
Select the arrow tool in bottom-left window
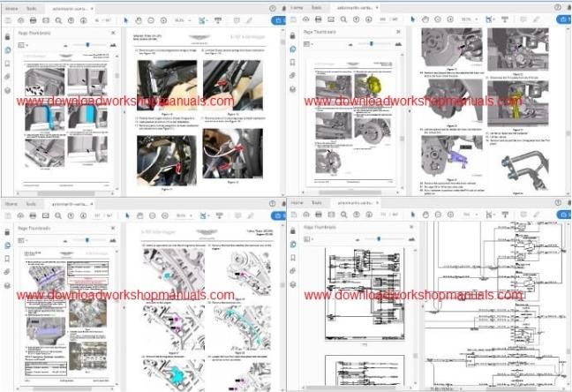click(127, 215)
